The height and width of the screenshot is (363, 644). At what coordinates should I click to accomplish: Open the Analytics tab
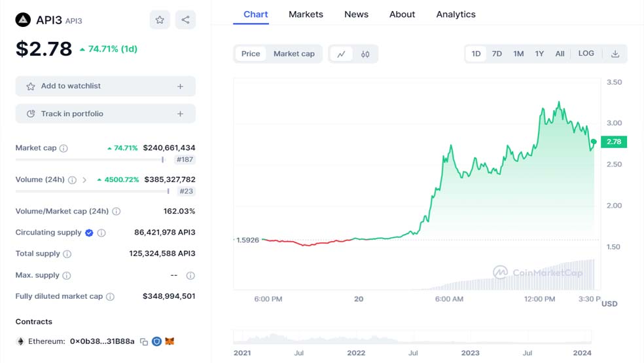point(456,14)
